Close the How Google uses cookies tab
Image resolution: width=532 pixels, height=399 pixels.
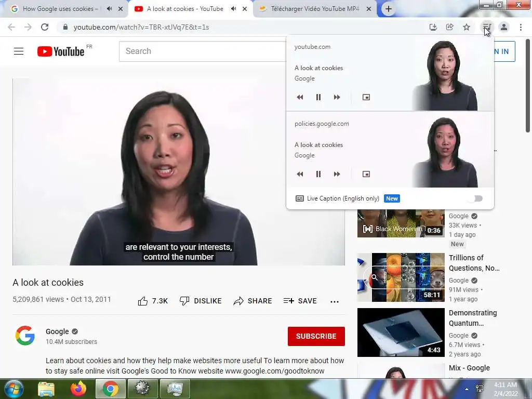(121, 9)
